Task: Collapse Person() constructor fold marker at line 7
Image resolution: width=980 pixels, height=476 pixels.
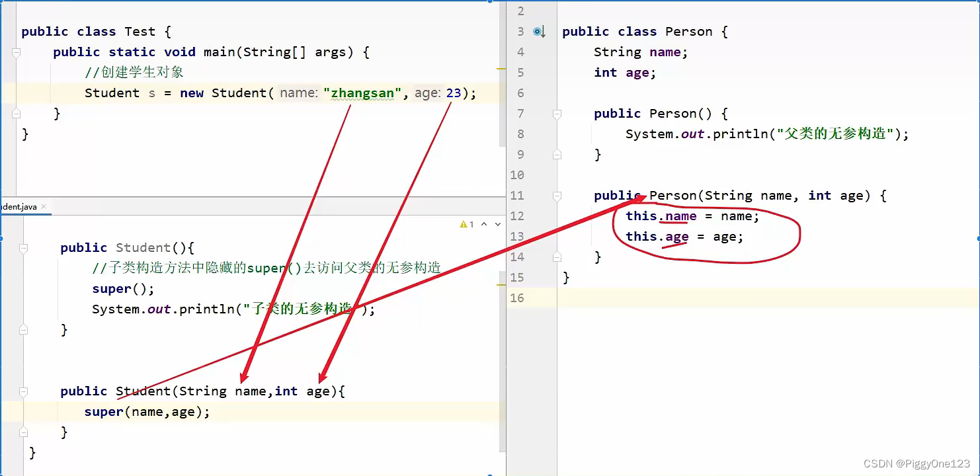Action: point(557,114)
